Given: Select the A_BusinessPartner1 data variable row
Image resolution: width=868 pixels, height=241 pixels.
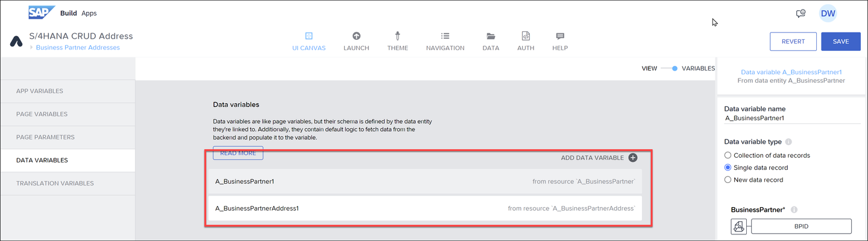Looking at the screenshot, I should pos(425,181).
